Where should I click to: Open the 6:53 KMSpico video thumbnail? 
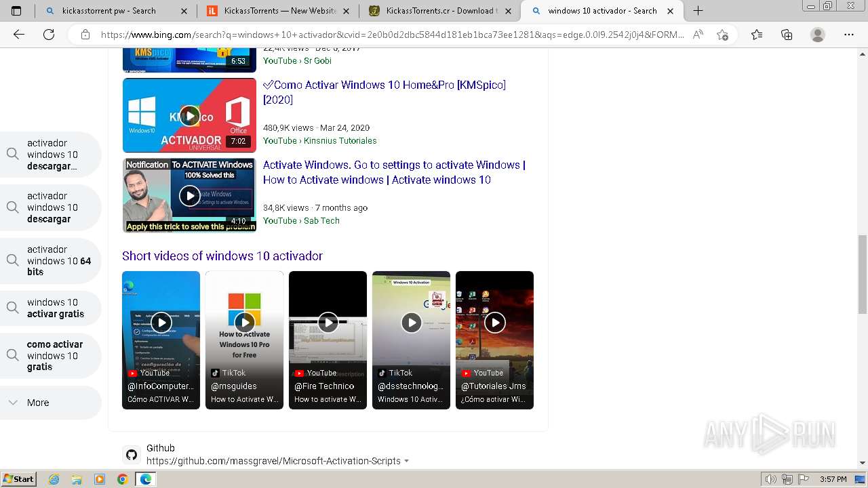pyautogui.click(x=189, y=60)
